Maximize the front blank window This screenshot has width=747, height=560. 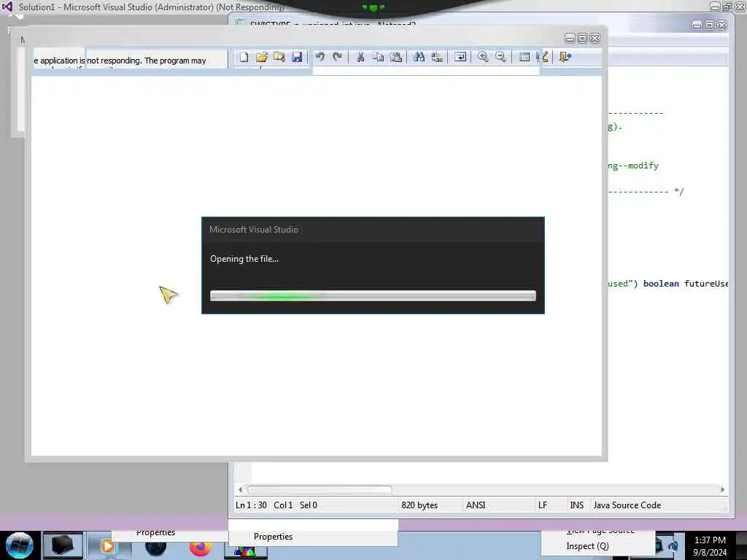(x=582, y=38)
